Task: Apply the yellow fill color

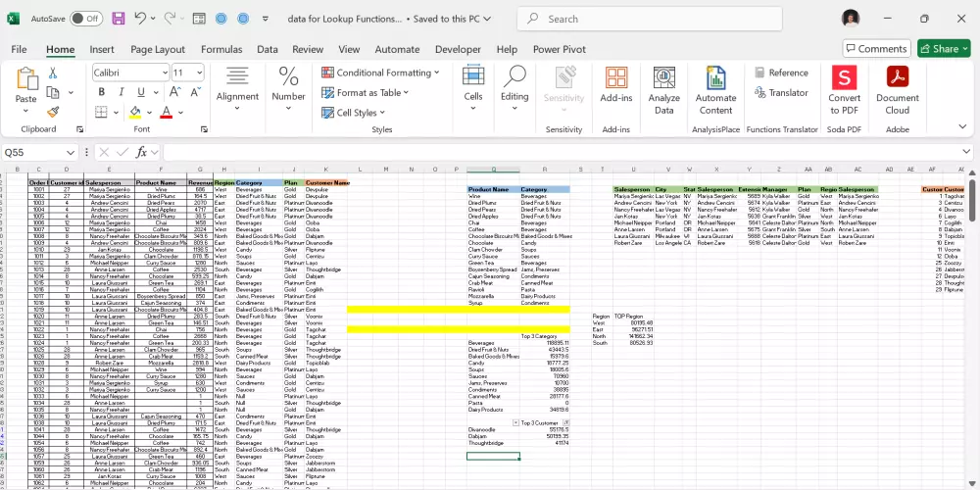Action: (135, 113)
